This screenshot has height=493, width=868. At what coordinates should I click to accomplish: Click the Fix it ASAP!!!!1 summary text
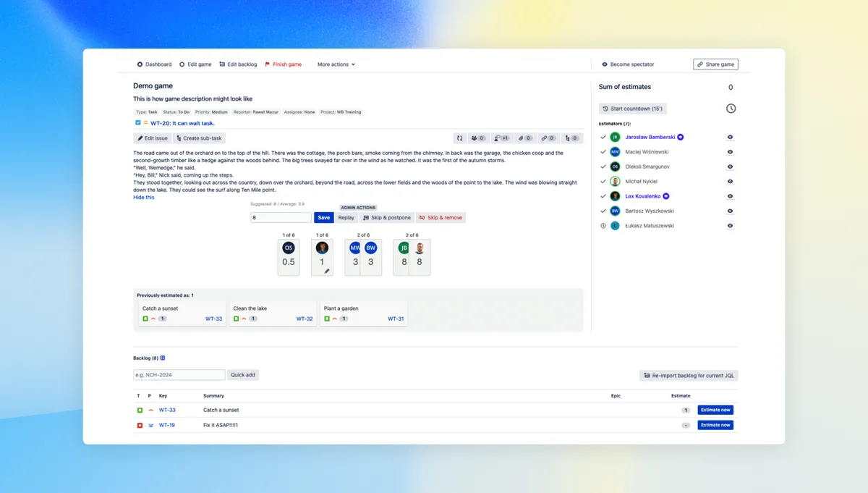pyautogui.click(x=221, y=425)
